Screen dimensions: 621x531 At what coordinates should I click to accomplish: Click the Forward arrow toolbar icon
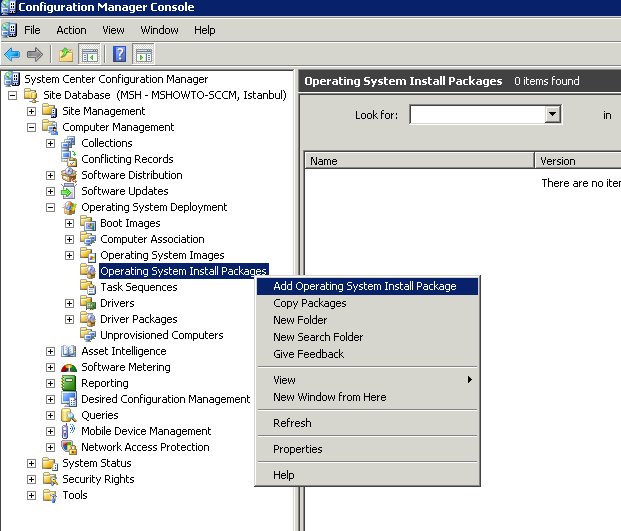[35, 54]
